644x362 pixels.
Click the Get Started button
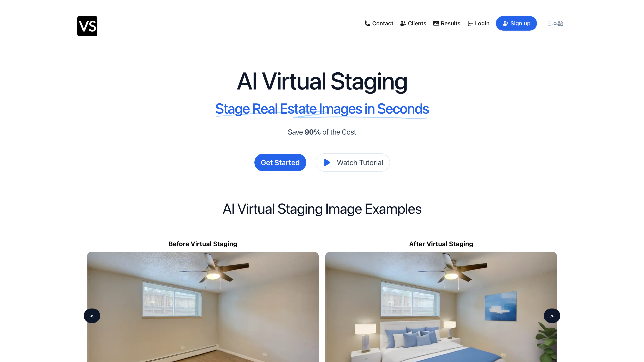280,162
